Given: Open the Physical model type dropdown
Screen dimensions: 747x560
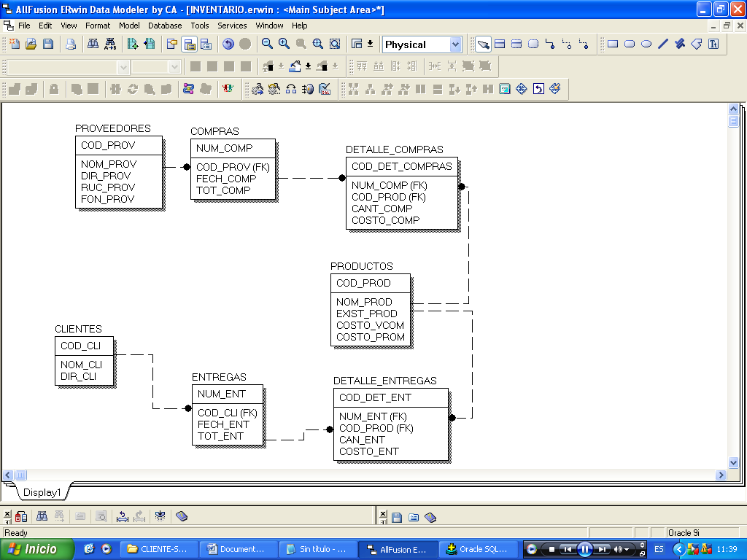Looking at the screenshot, I should click(454, 44).
